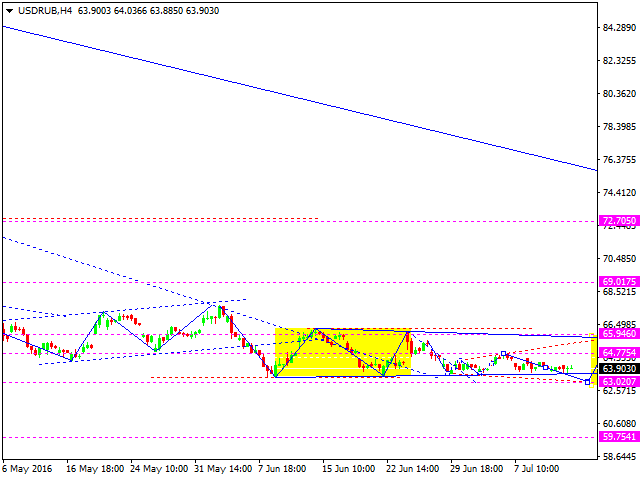The width and height of the screenshot is (640, 480).
Task: Select the 68.5215 price axis value
Action: [x=619, y=292]
